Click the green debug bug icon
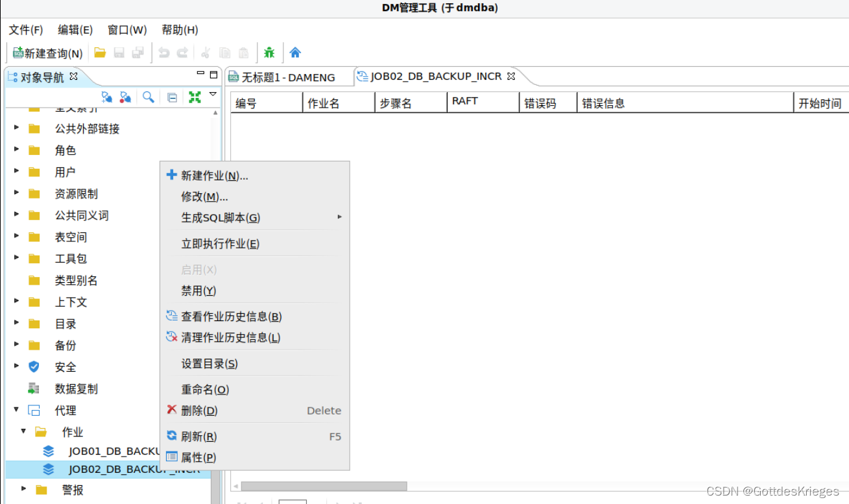This screenshot has width=849, height=504. [269, 53]
